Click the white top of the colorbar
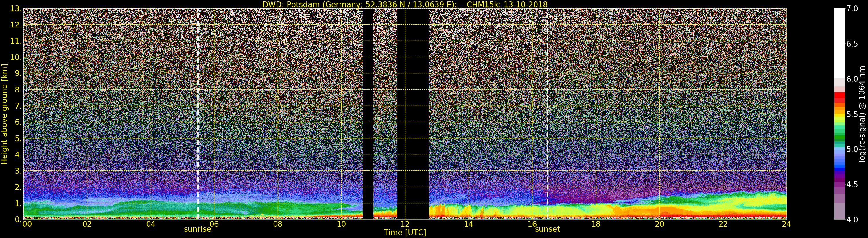Viewport: 868px width, 238px height. coord(839,40)
